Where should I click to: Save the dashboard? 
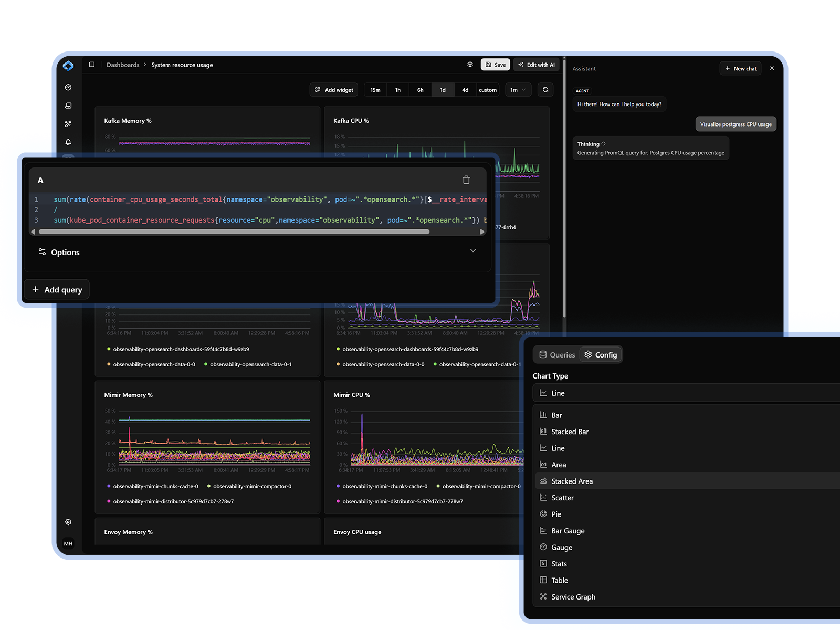pos(495,64)
